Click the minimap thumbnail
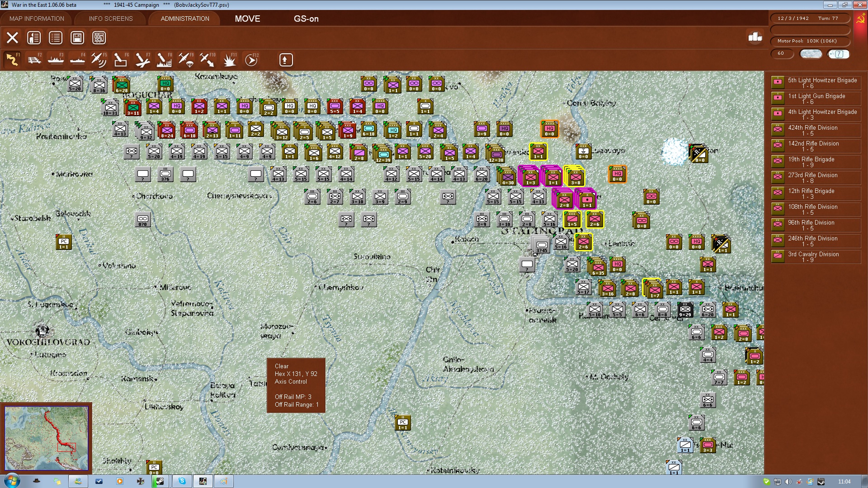 [46, 438]
